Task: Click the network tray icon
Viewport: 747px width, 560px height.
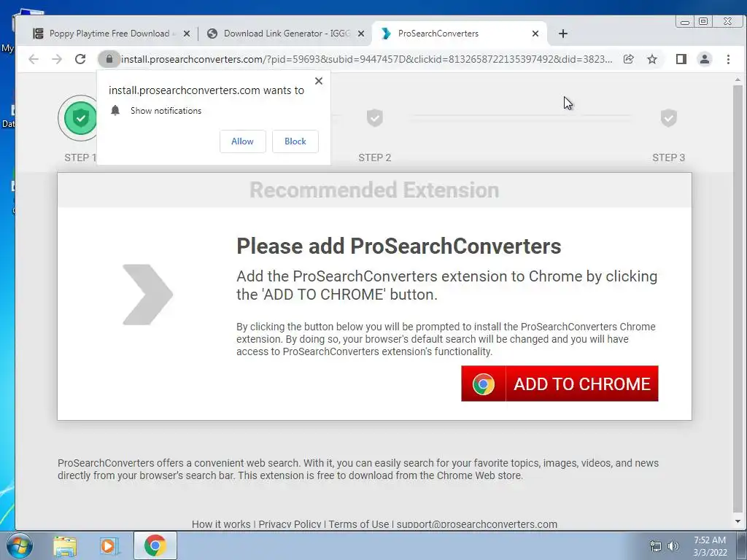Action: click(656, 546)
